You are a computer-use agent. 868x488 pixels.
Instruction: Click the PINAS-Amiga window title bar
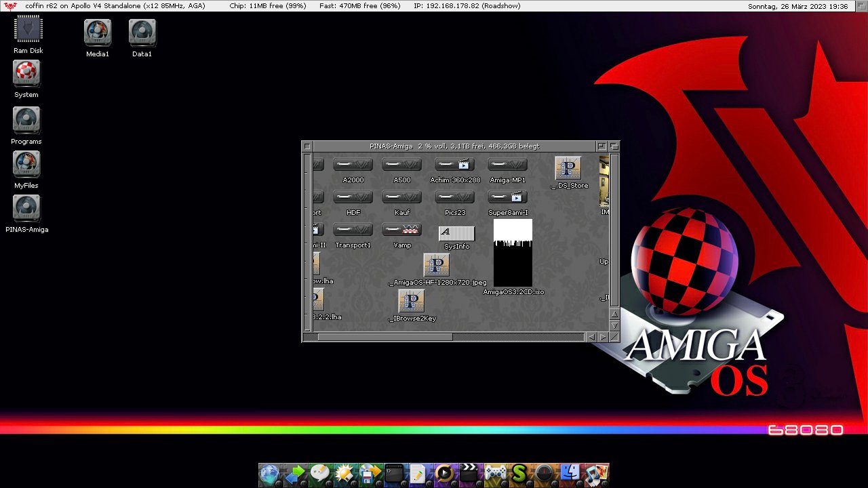tap(454, 146)
